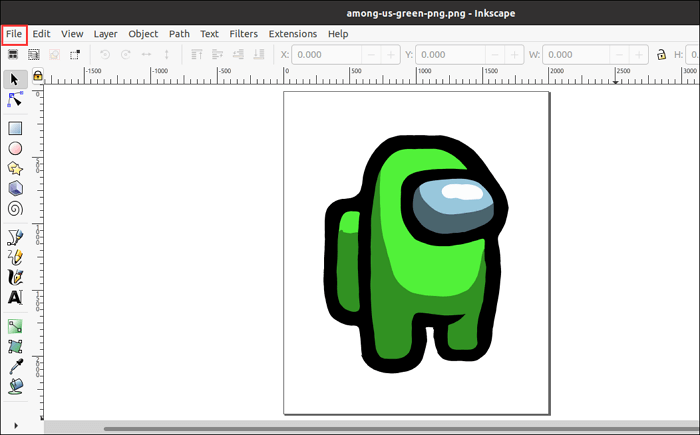The image size is (700, 435).
Task: Pick the Ellipse circle tool
Action: (15, 148)
